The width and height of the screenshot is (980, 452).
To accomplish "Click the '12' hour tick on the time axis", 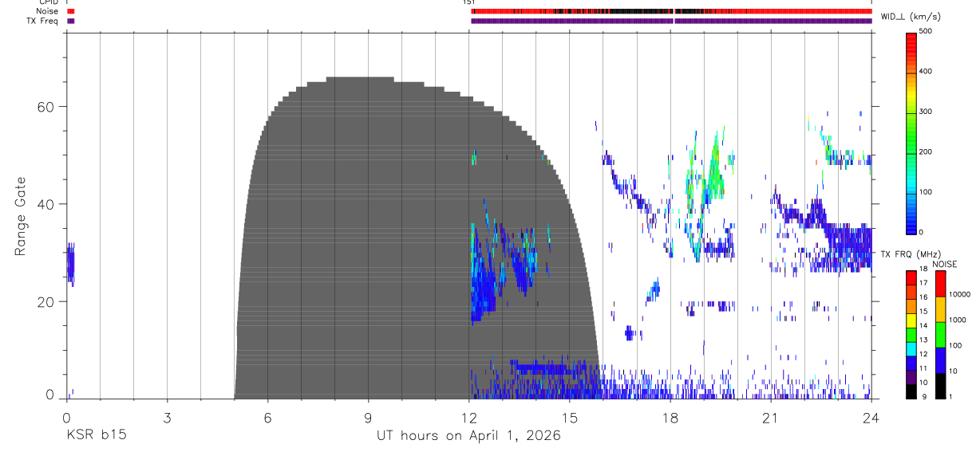I will pos(469,417).
